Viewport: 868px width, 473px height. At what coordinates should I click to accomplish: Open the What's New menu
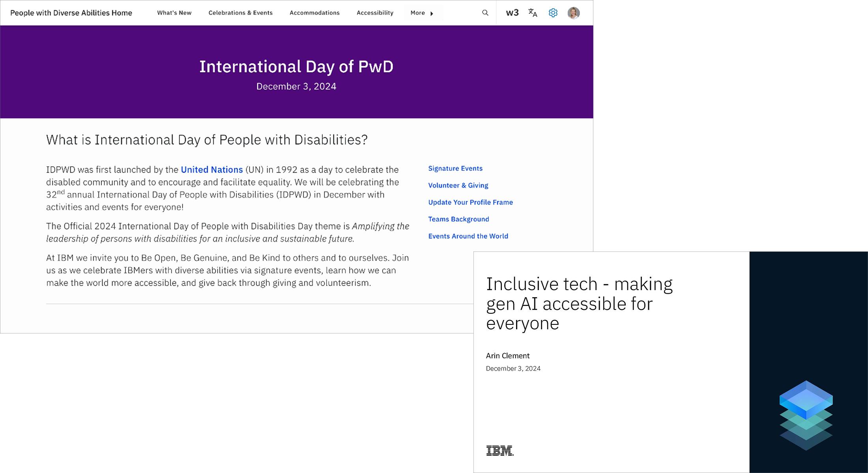tap(174, 13)
